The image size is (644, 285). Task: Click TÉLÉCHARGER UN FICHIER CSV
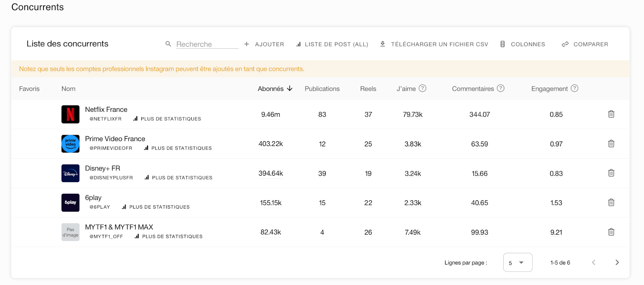(434, 44)
